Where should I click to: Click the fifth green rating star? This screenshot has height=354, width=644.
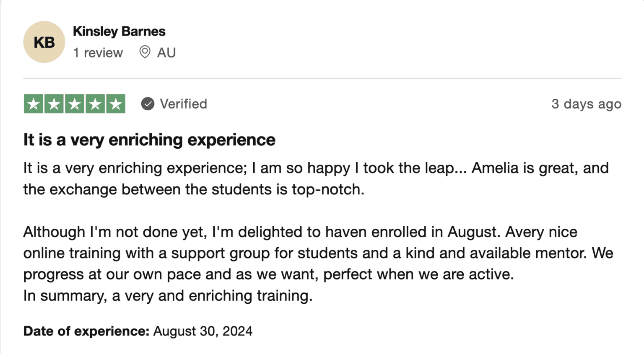coord(116,104)
